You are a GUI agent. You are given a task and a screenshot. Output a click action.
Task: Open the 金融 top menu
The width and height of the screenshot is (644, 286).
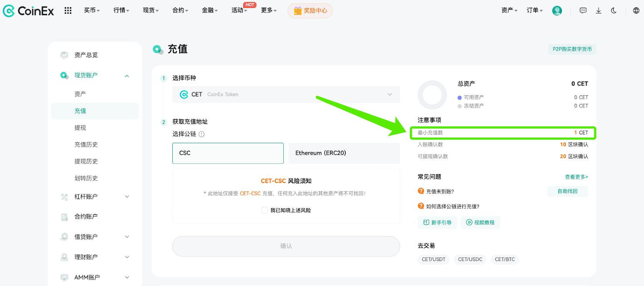(209, 10)
